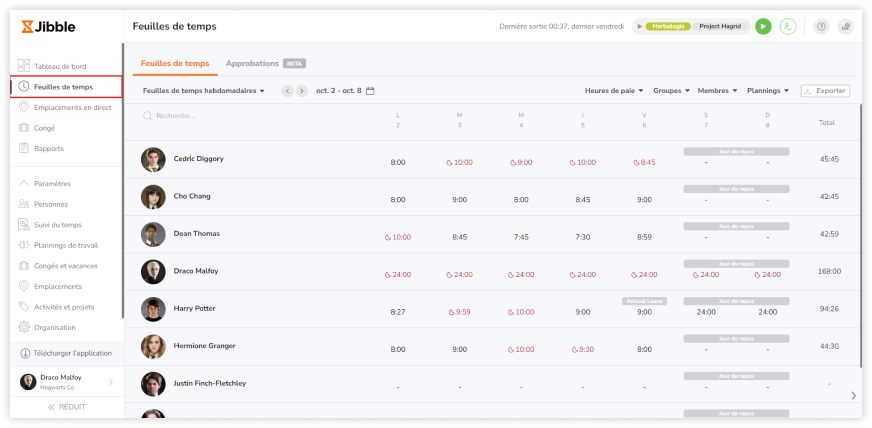Screen dimensions: 872x428
Task: Click Cedric Diggory's 8:45 entry
Action: click(644, 162)
